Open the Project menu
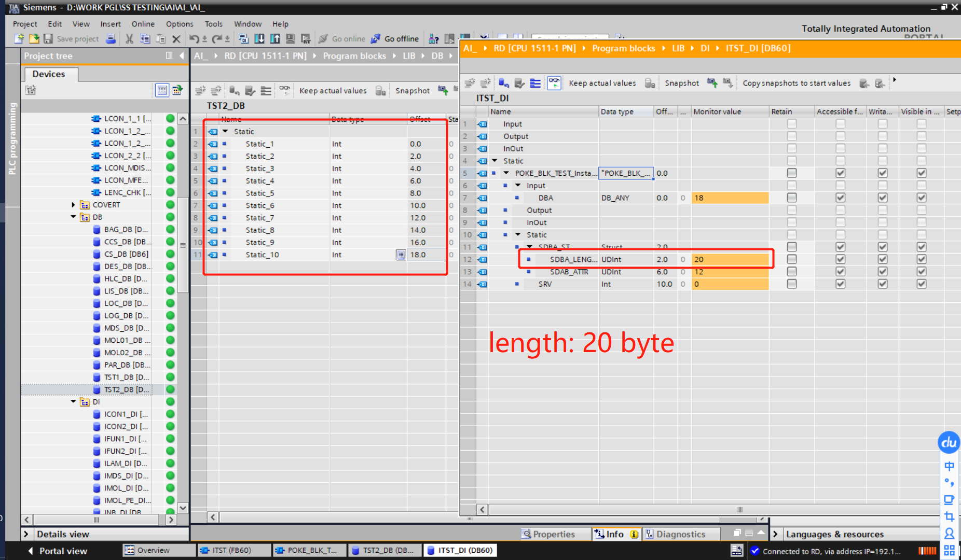 25,24
